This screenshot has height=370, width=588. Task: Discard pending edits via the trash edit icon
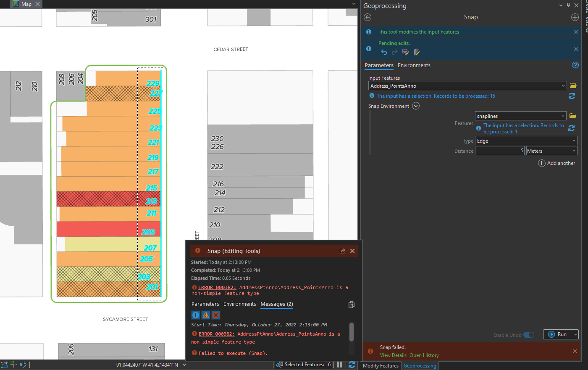click(416, 52)
